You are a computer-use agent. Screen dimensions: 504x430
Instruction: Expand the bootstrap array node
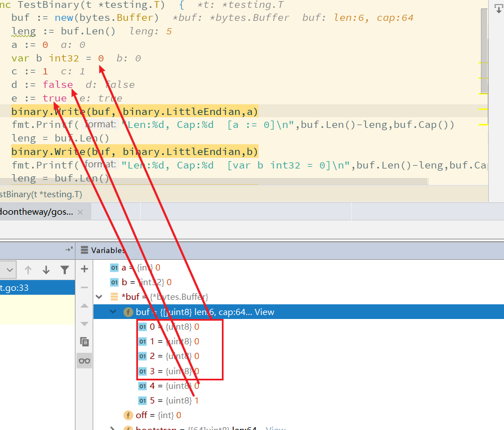pos(113,429)
